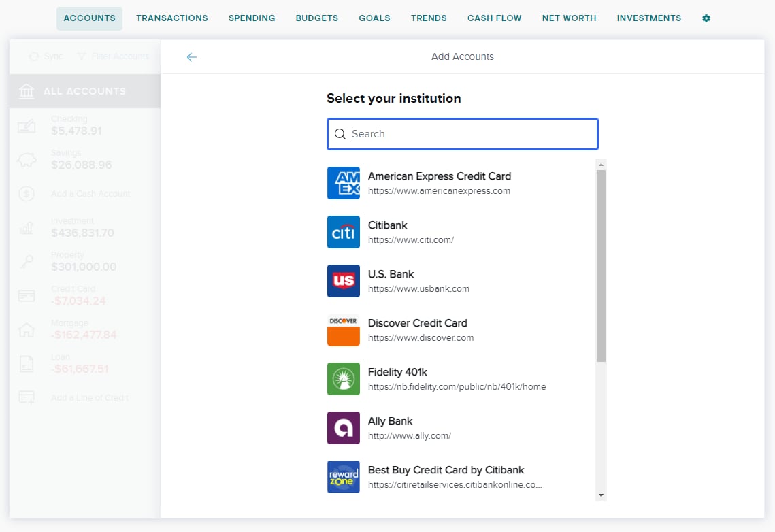View the Net Worth tab
The height and width of the screenshot is (532, 775).
pyautogui.click(x=569, y=18)
